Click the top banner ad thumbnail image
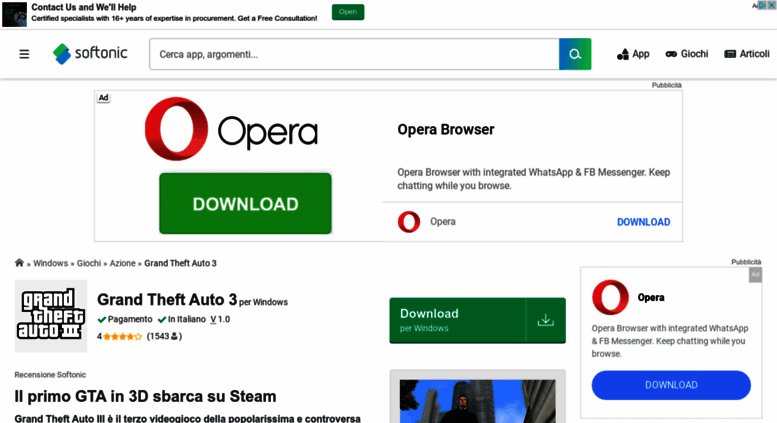 click(14, 14)
